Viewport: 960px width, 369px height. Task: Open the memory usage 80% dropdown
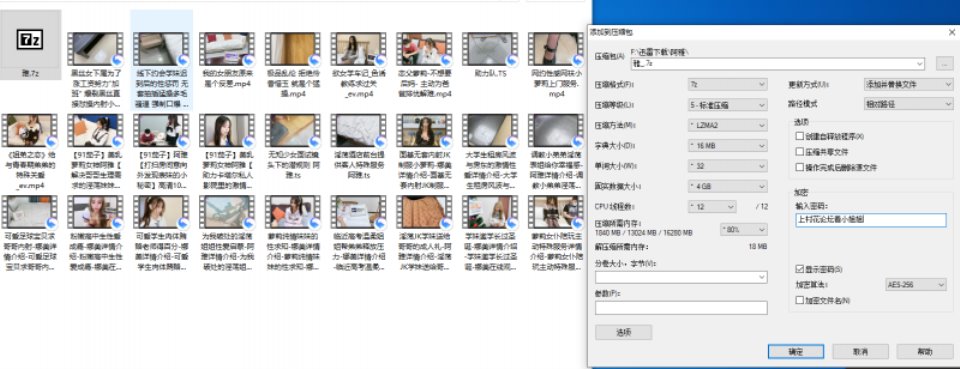pos(744,230)
